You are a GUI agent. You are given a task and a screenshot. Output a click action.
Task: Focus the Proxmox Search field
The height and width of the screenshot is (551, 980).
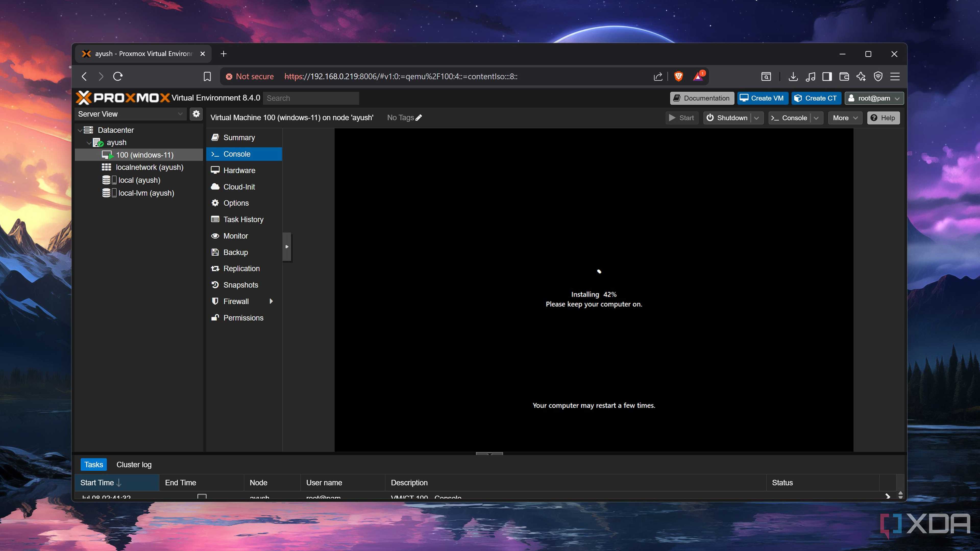(311, 98)
